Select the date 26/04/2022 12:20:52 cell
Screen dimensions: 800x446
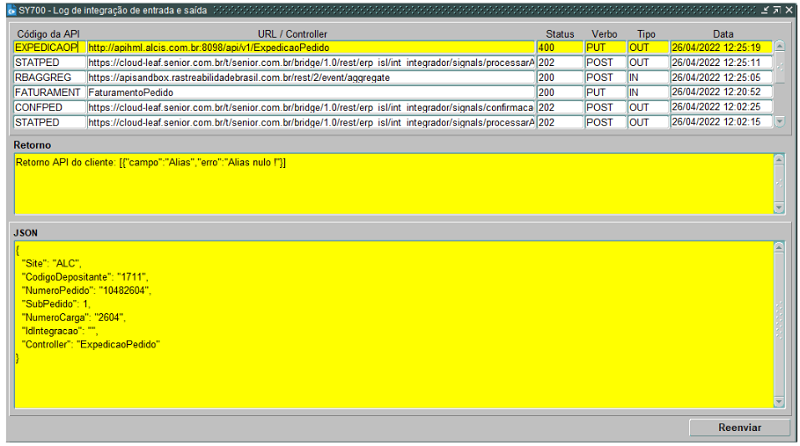tap(721, 92)
